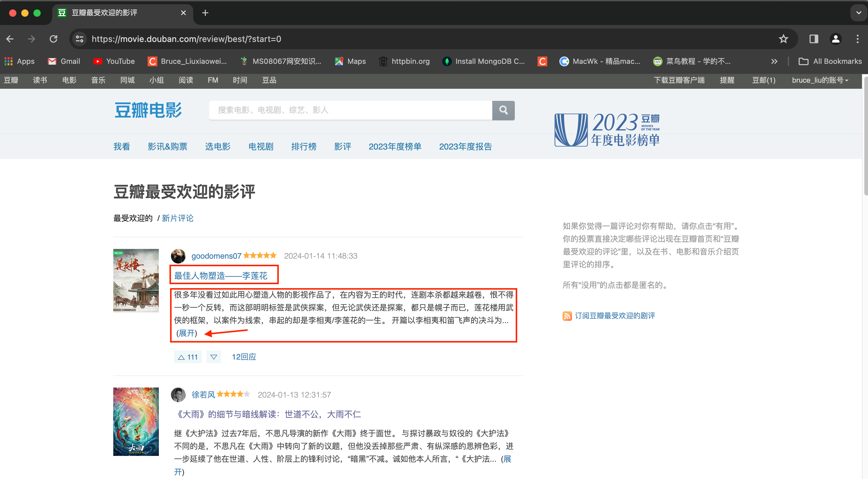Open a new browser tab with plus

pos(205,13)
